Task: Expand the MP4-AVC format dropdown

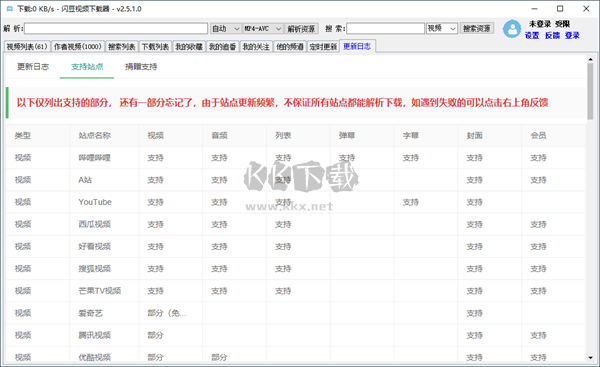Action: (x=263, y=29)
